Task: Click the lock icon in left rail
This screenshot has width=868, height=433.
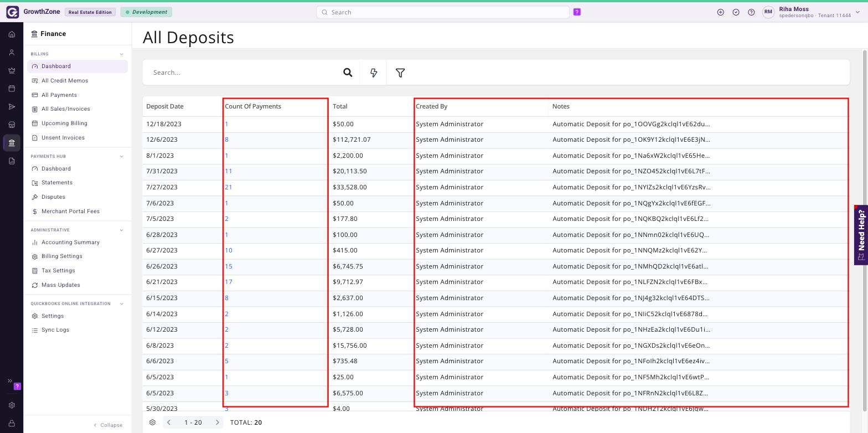Action: (x=12, y=424)
